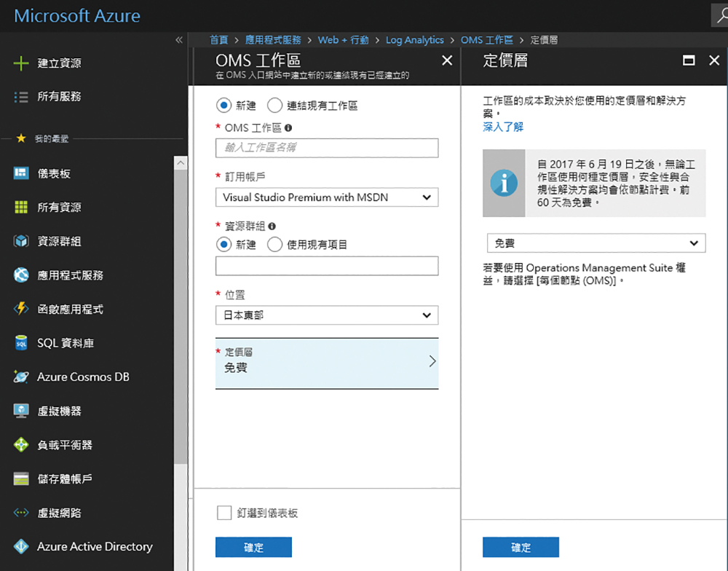Open the Resource groups cube icon
728x571 pixels.
click(21, 241)
